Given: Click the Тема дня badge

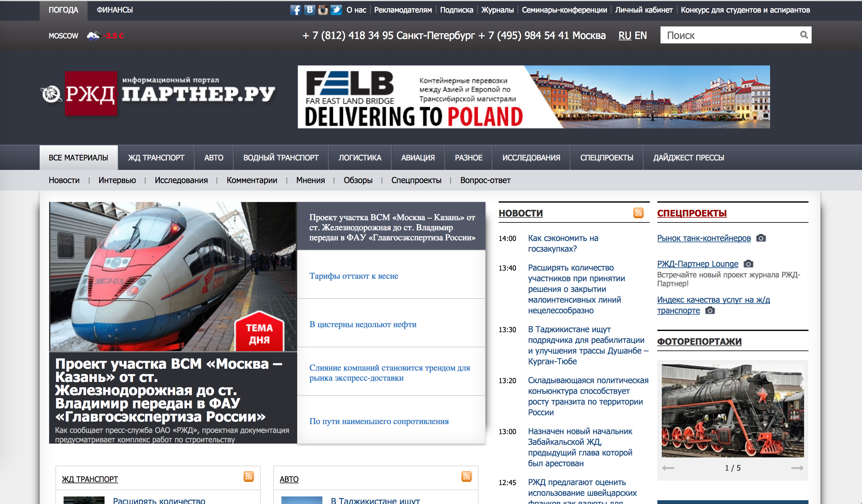Looking at the screenshot, I should (259, 332).
